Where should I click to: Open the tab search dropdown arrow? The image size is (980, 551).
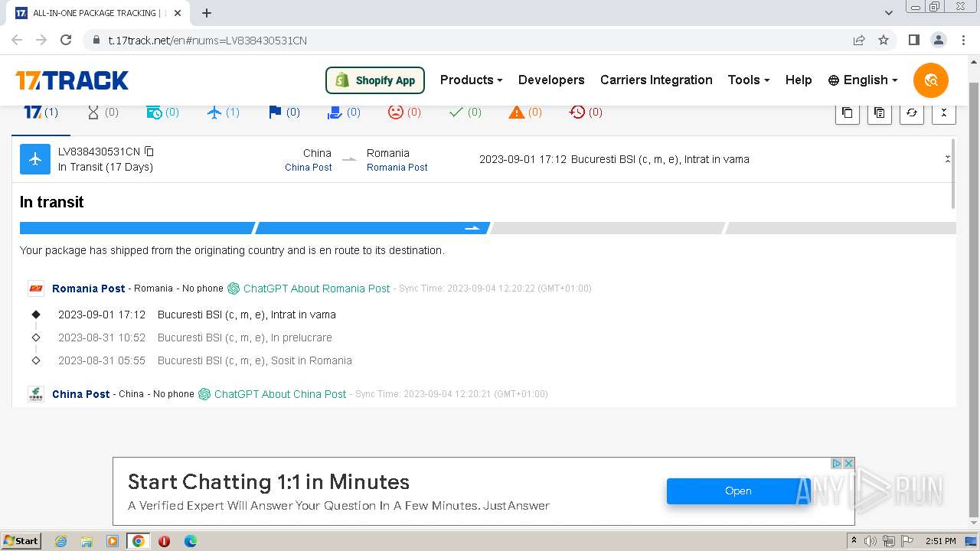pyautogui.click(x=889, y=13)
